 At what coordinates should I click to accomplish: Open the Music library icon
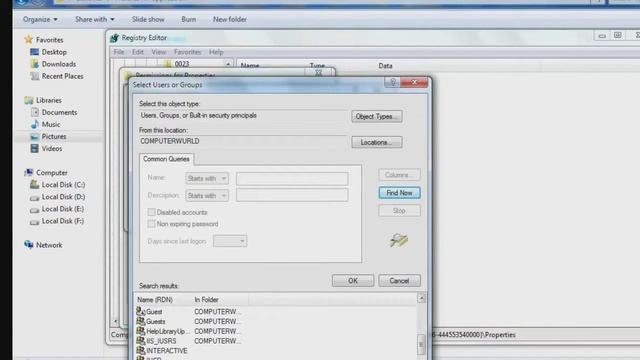click(x=35, y=124)
